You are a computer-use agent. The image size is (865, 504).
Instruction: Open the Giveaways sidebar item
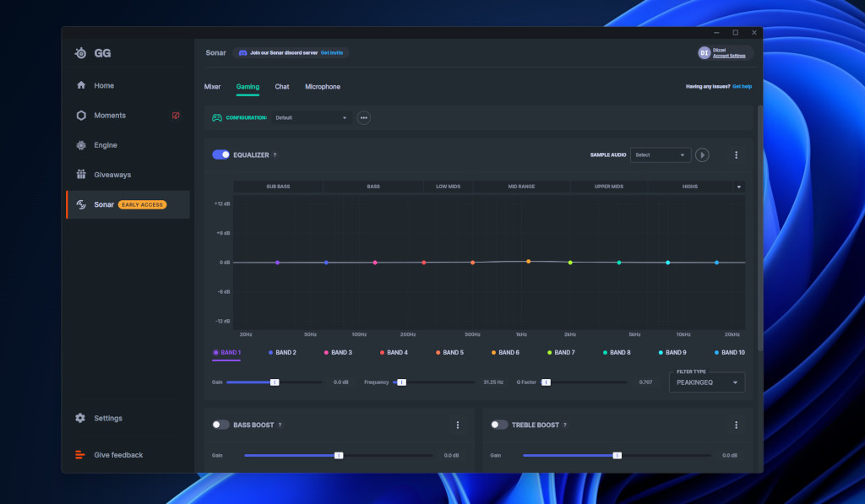point(128,175)
